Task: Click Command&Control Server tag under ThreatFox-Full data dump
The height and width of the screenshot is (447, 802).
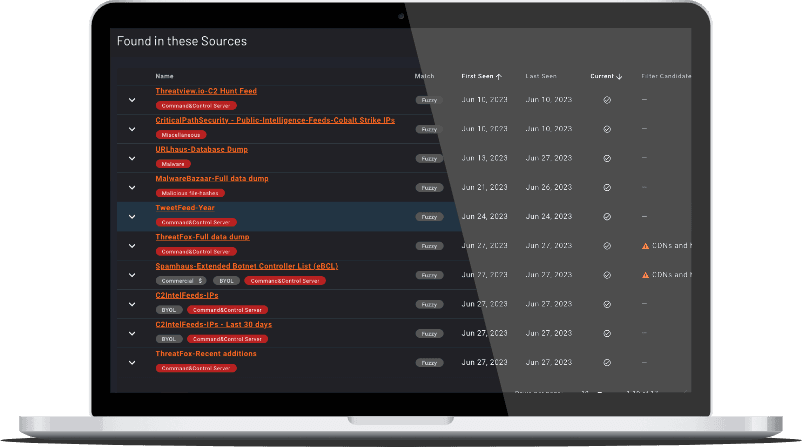Action: [x=196, y=252]
